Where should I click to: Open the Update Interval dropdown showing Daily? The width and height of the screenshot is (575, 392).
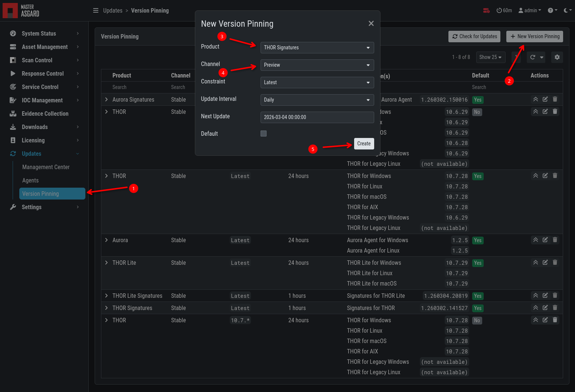coord(317,100)
